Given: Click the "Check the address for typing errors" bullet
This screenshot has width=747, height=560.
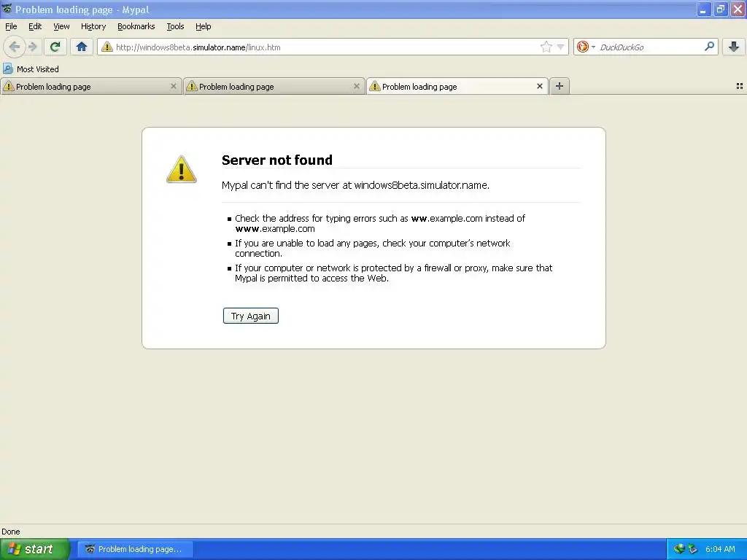Looking at the screenshot, I should coord(379,223).
